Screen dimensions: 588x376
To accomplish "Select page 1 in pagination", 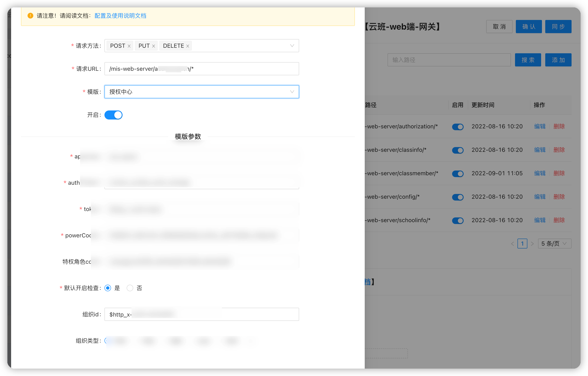I will (x=522, y=244).
